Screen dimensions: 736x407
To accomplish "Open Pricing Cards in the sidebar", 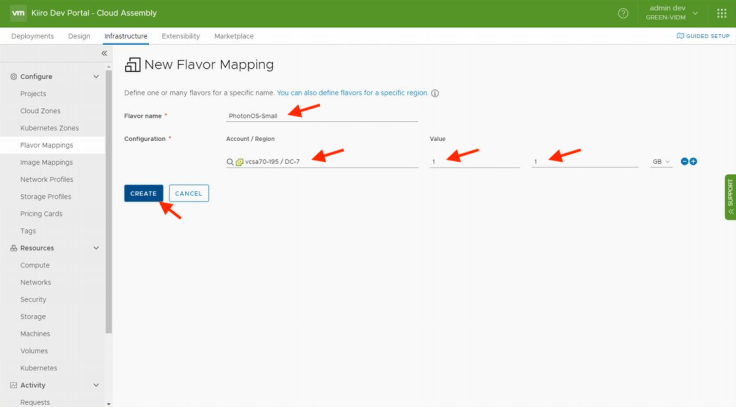I will [41, 214].
